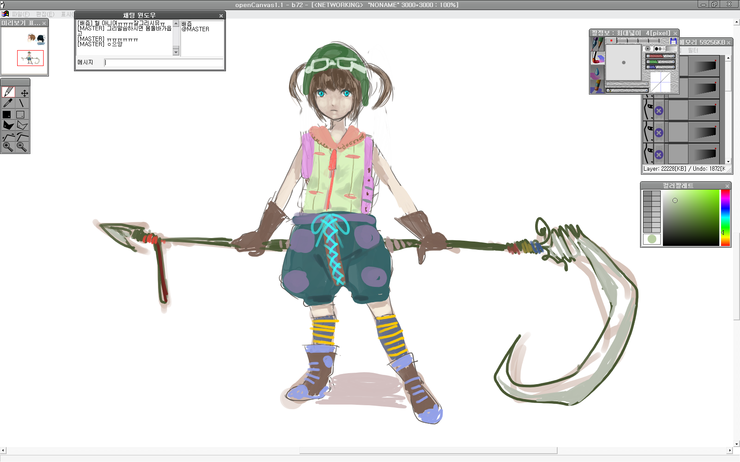Click the openCanvas application icon in menu bar
740x462 pixels.
(x=5, y=14)
